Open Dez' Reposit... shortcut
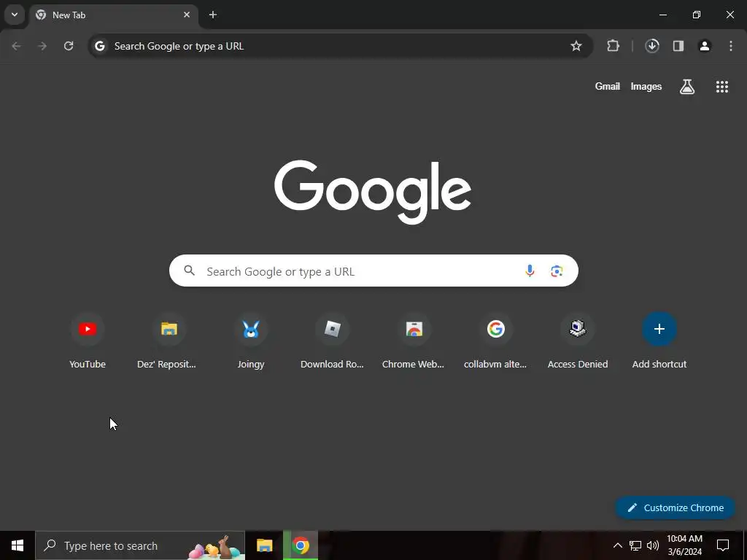Viewport: 747px width, 560px height. [x=167, y=341]
